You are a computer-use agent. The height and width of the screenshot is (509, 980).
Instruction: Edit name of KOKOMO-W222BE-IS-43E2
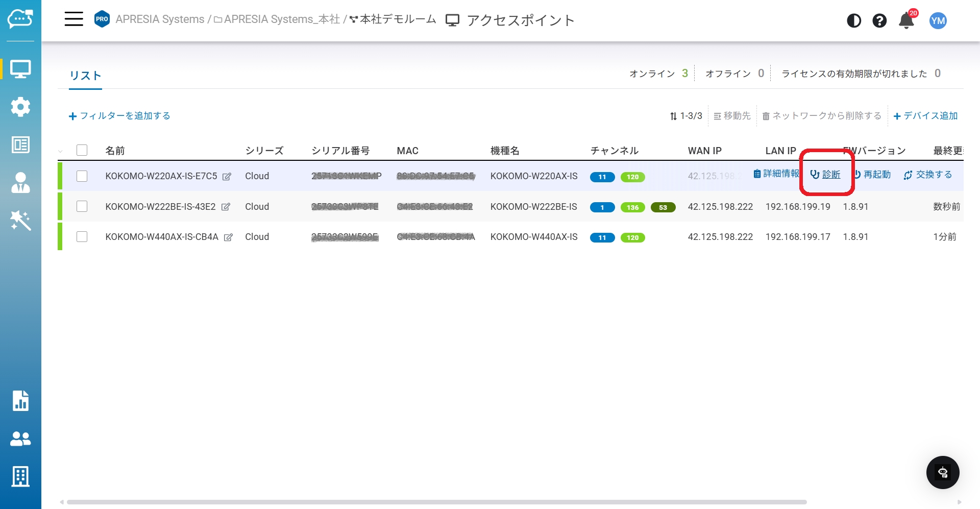(x=226, y=207)
